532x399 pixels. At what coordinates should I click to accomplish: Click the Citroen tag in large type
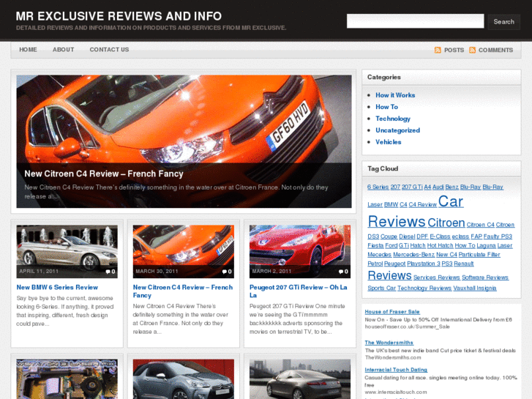pyautogui.click(x=446, y=223)
